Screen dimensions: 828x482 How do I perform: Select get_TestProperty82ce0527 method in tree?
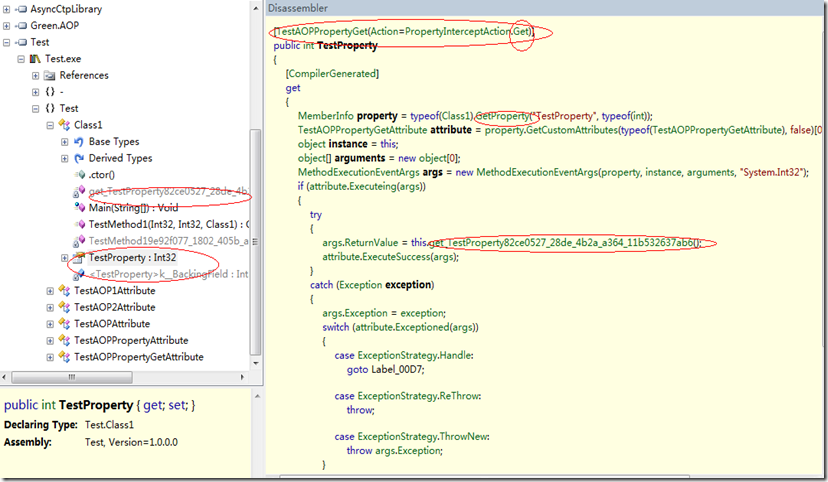pos(169,191)
